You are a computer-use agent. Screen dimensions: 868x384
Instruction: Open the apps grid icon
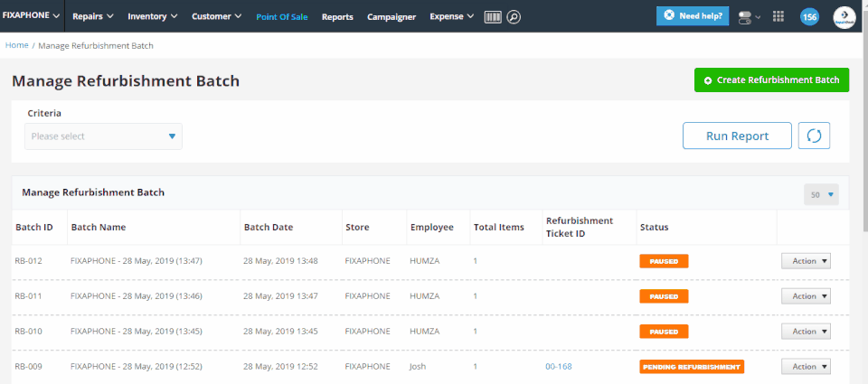coord(778,16)
